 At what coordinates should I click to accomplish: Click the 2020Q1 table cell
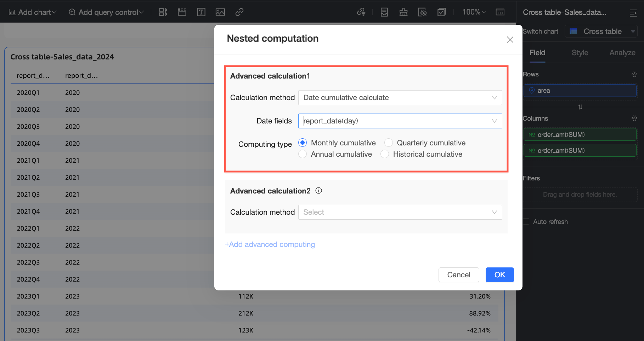point(28,93)
